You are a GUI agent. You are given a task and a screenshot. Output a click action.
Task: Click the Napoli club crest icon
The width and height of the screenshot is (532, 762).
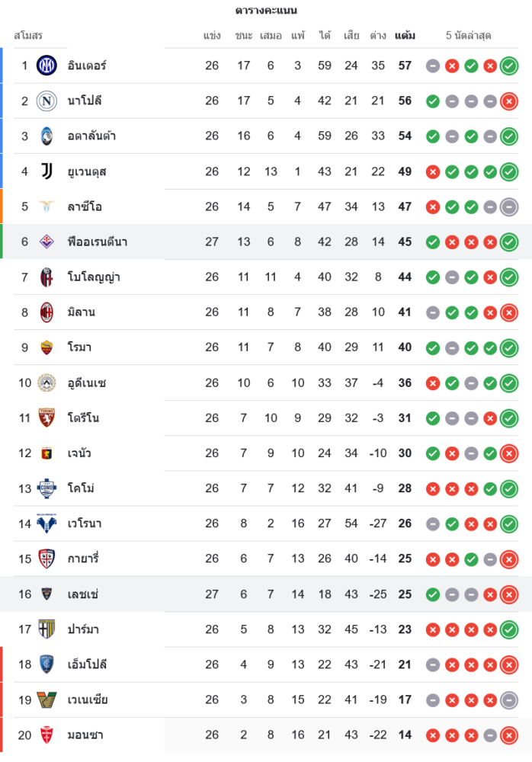point(46,101)
